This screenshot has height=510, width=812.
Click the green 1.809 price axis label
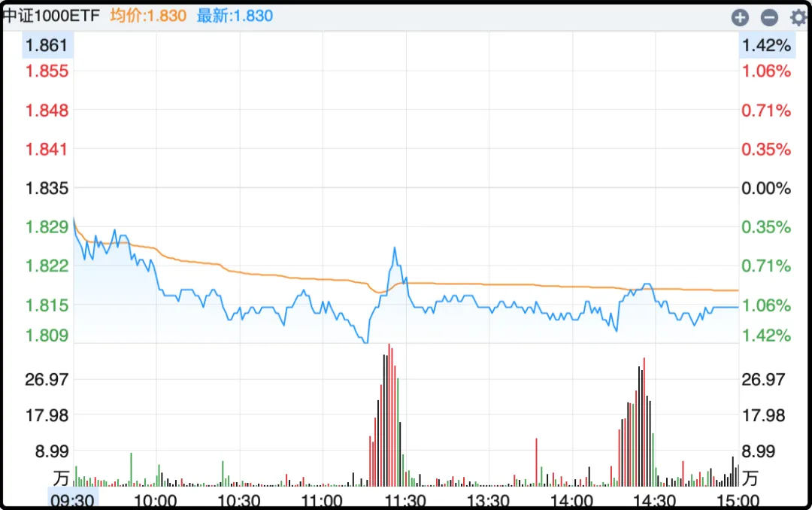click(47, 335)
